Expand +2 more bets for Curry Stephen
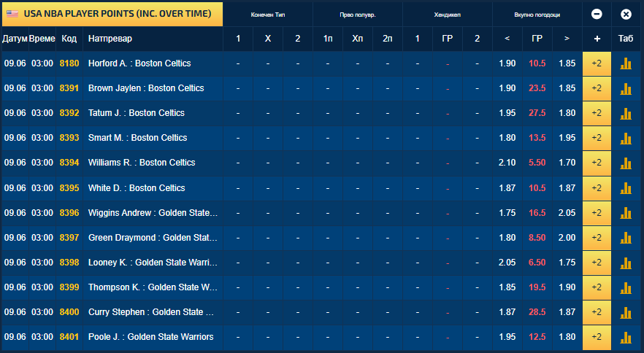This screenshot has height=353, width=644. tap(597, 312)
